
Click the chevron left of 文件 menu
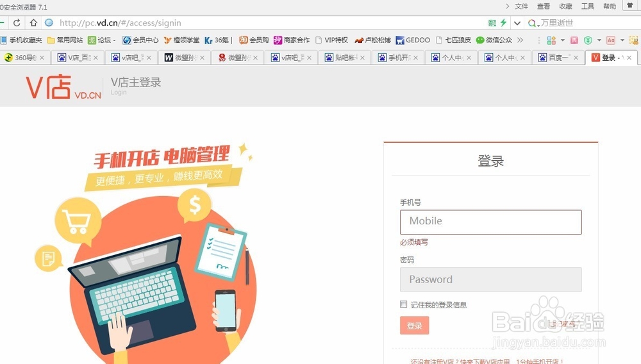pyautogui.click(x=507, y=6)
